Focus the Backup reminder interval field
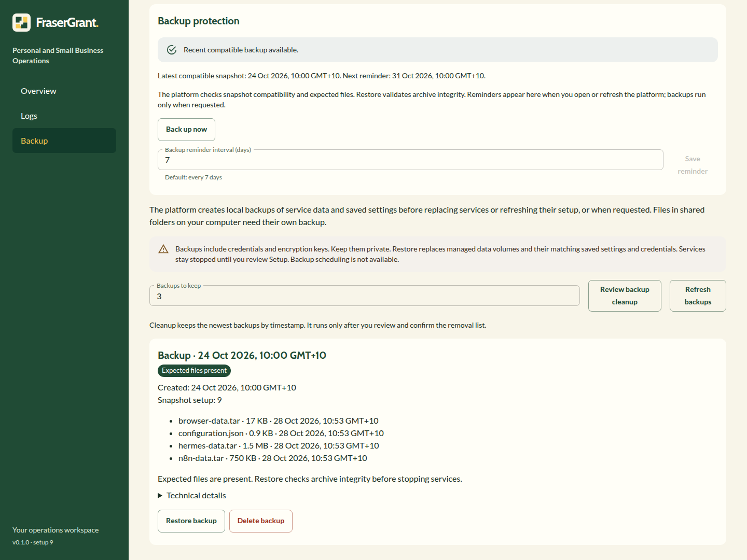Viewport: 747px width, 560px height. coord(410,160)
